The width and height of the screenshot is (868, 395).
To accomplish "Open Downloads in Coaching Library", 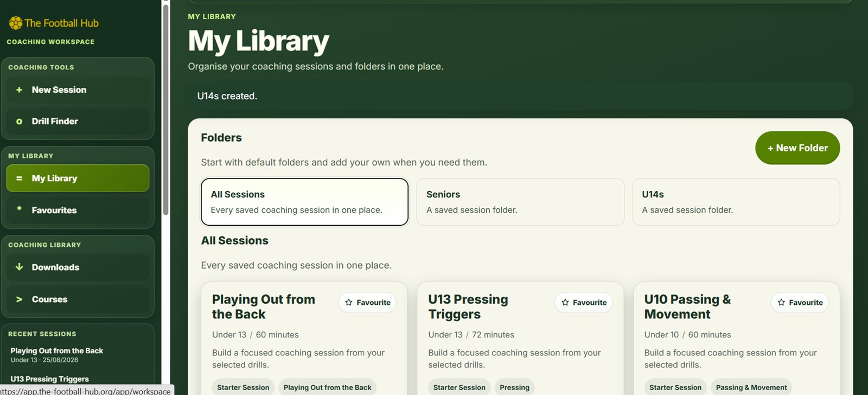I will tap(78, 267).
